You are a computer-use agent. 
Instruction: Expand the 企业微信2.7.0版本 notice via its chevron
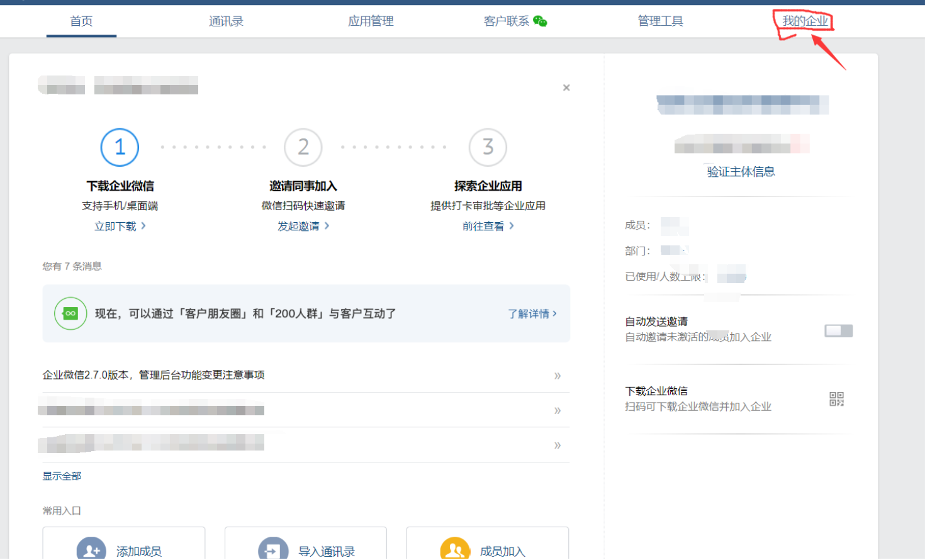[557, 376]
